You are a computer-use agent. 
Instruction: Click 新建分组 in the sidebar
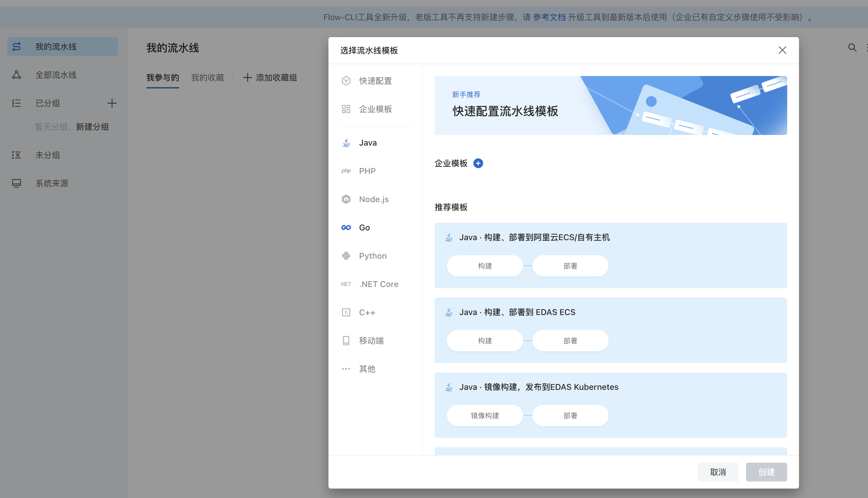click(92, 127)
